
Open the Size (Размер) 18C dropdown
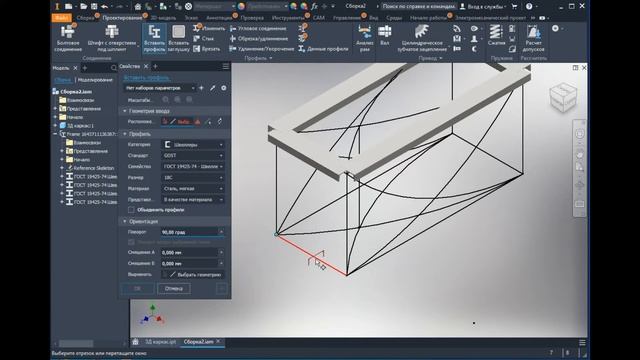pyautogui.click(x=193, y=178)
